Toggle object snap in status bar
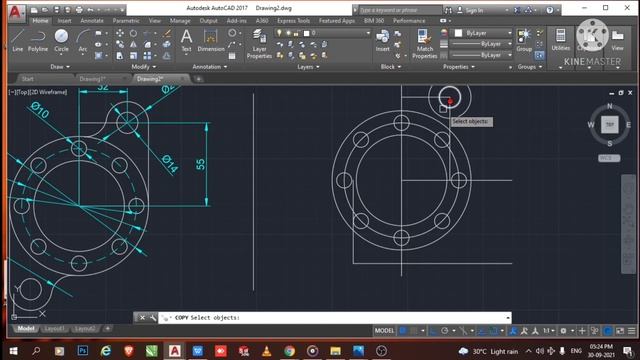 tap(493, 331)
